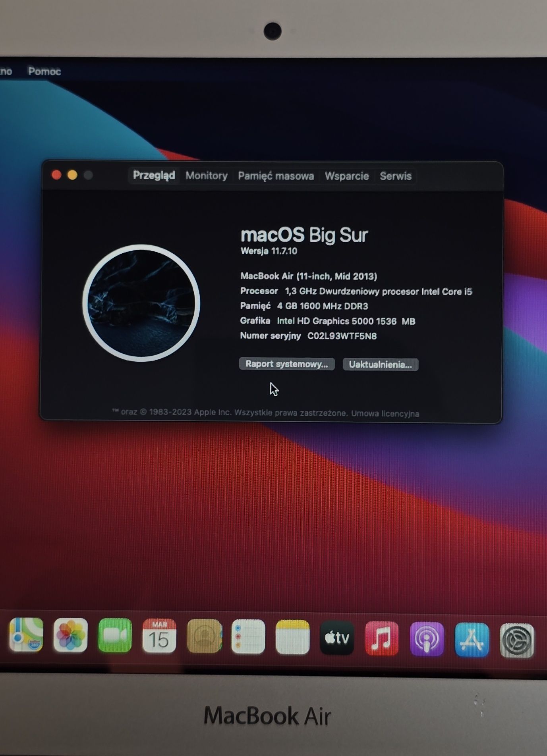Viewport: 547px width, 756px height.
Task: Open the Pomoc menu in menu bar
Action: pos(44,71)
